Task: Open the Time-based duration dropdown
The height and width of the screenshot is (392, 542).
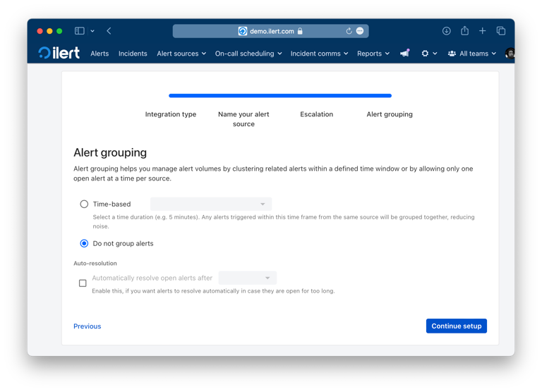Action: click(211, 204)
